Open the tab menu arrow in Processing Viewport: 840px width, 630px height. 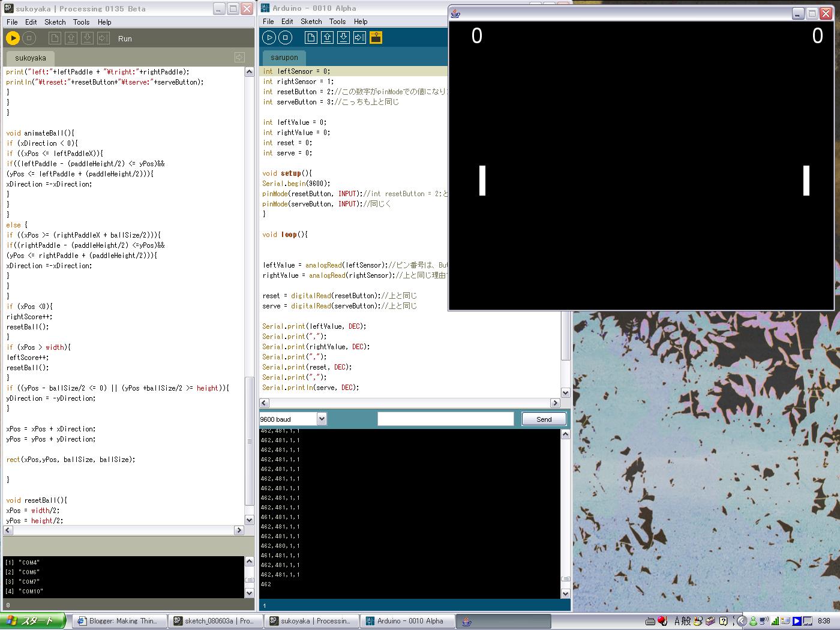coord(239,58)
